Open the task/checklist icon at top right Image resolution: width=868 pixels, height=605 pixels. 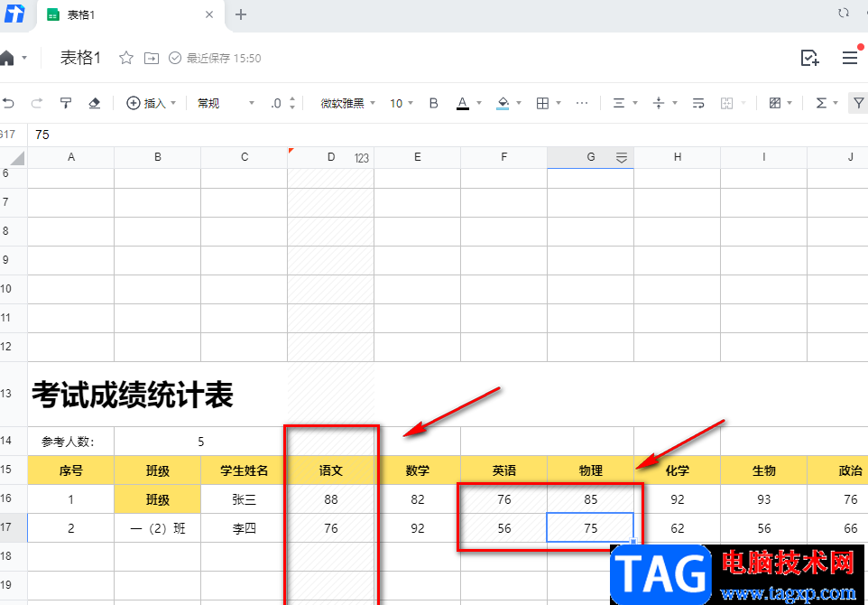(809, 58)
